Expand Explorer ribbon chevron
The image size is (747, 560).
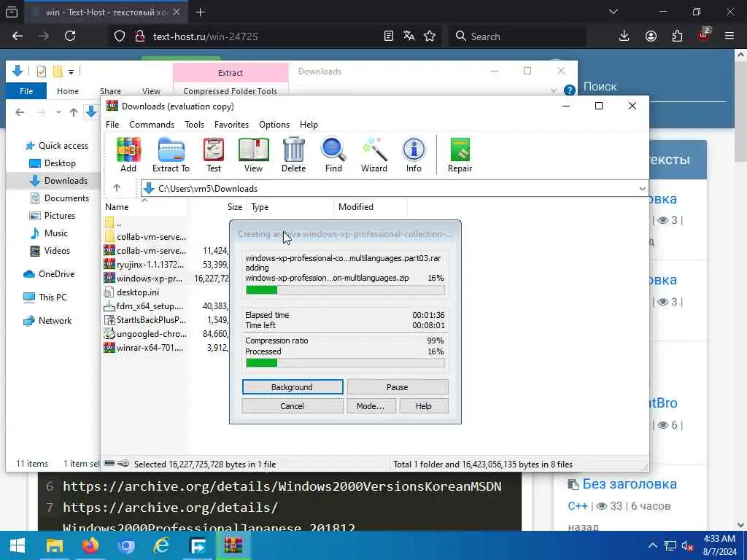[554, 90]
